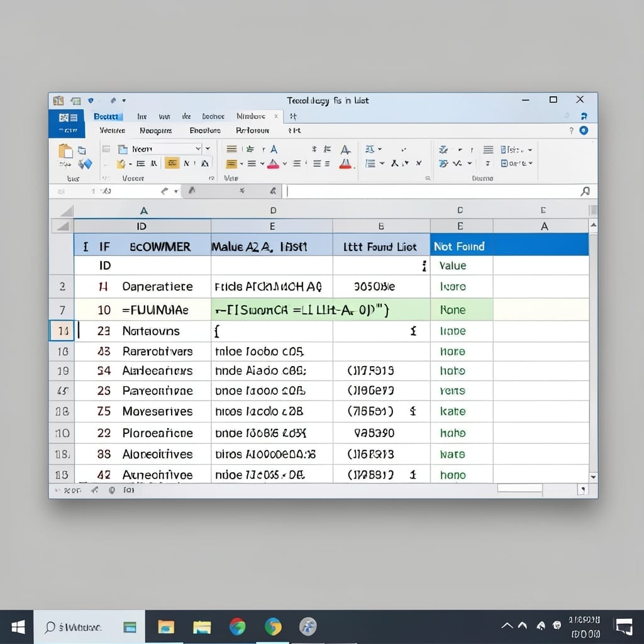Click the three-line align icon top row

point(232,149)
